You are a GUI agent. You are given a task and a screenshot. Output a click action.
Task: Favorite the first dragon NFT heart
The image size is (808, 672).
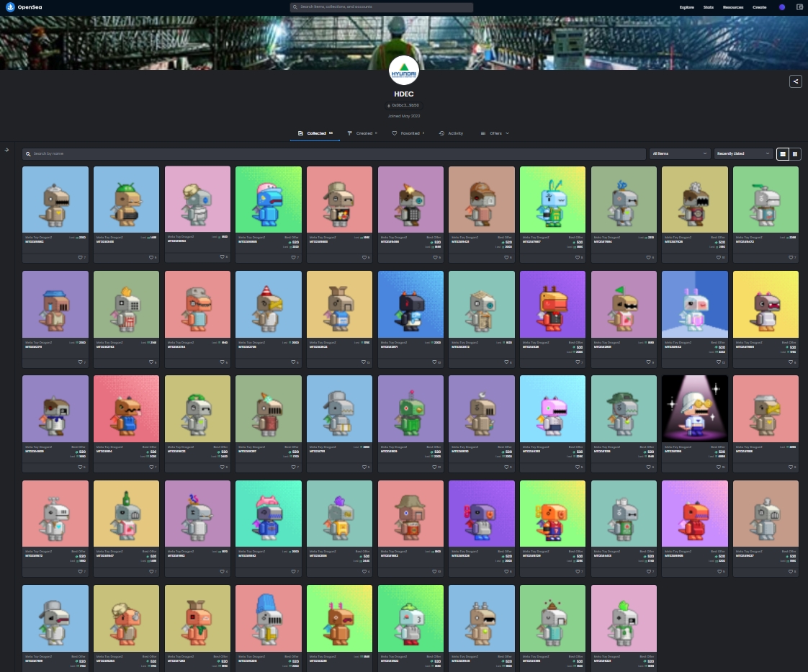(80, 257)
